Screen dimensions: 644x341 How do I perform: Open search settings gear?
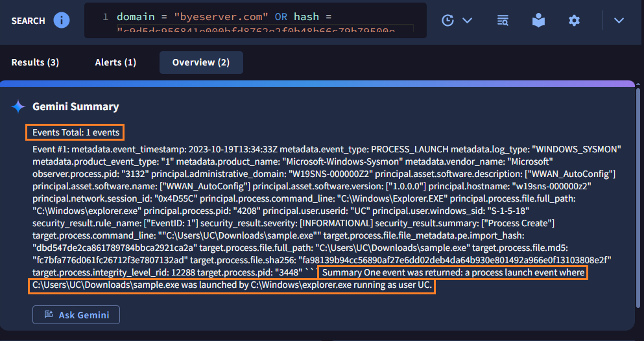point(574,20)
